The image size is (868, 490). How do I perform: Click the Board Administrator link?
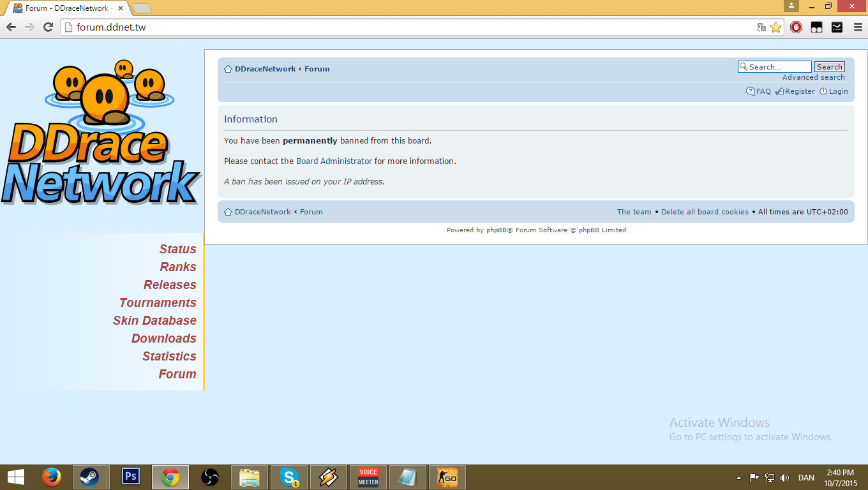pyautogui.click(x=334, y=161)
